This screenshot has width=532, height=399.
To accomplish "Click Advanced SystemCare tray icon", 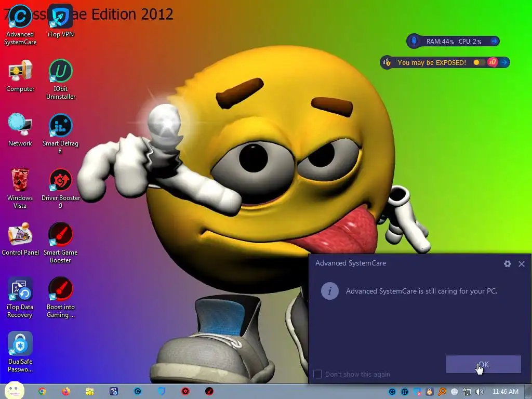I will click(x=392, y=392).
